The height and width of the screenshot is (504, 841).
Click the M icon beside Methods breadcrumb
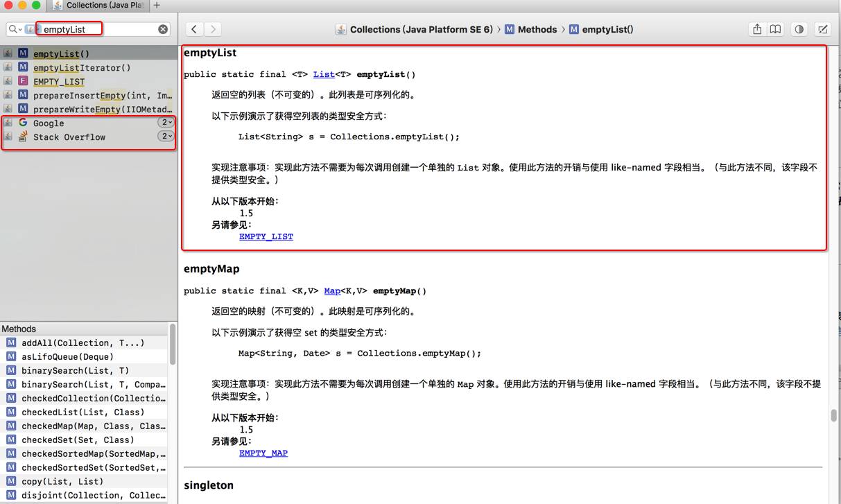[510, 29]
